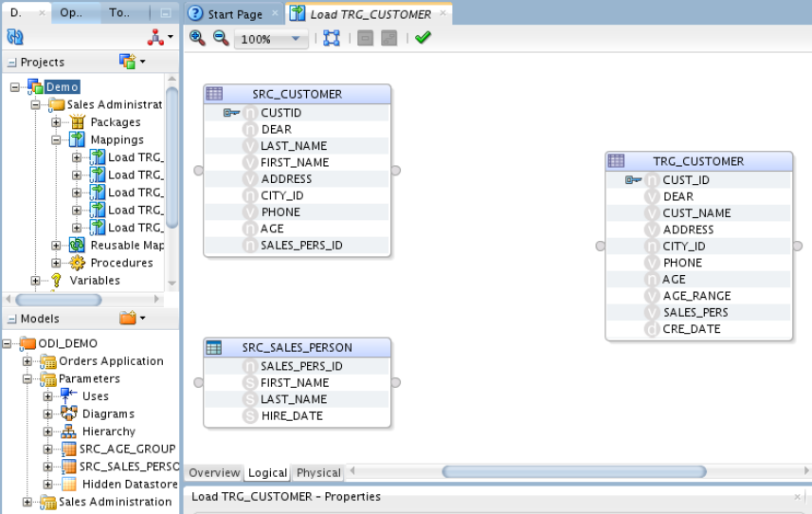The image size is (812, 514).
Task: Click the SRC_SALES_PERSON datastore table icon
Action: (x=214, y=347)
